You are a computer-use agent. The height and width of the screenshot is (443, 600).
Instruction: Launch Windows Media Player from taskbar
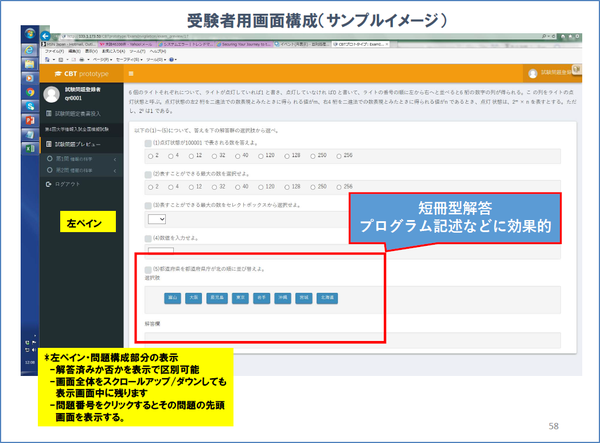point(29,78)
